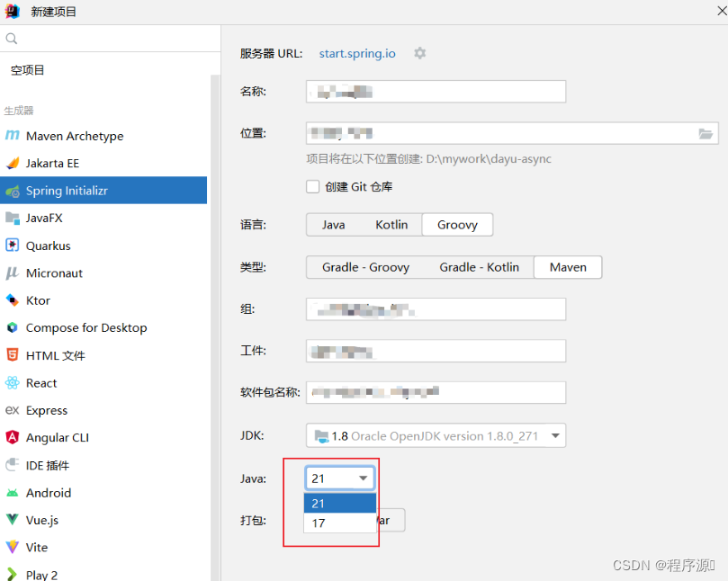Click the Vue.js icon
The width and height of the screenshot is (728, 581).
[x=13, y=520]
